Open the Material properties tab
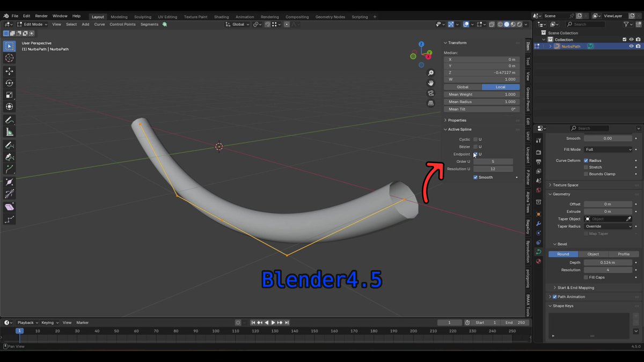 538,261
